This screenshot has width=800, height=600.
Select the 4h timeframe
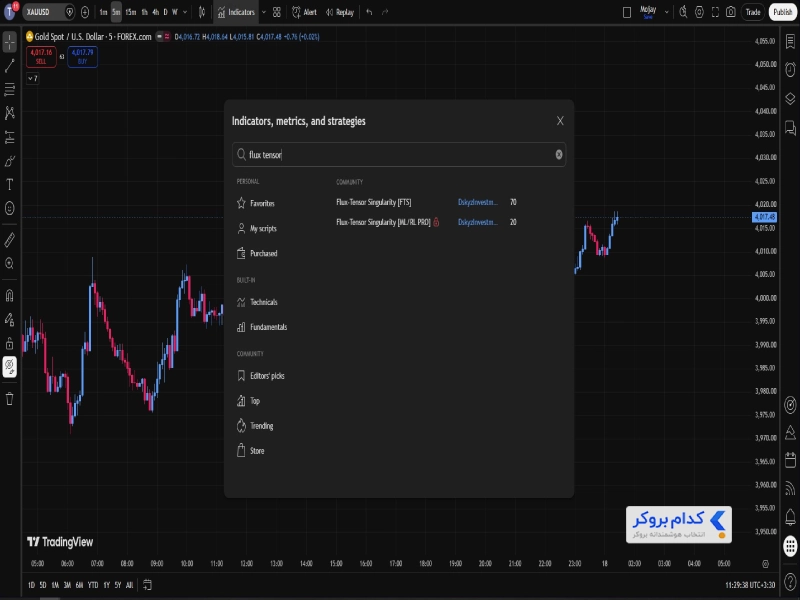click(156, 12)
